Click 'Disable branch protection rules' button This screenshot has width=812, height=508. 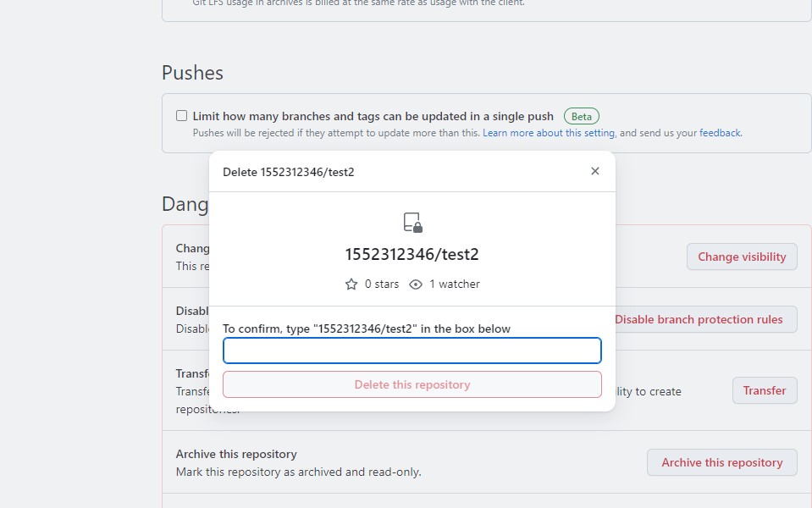[x=699, y=319]
